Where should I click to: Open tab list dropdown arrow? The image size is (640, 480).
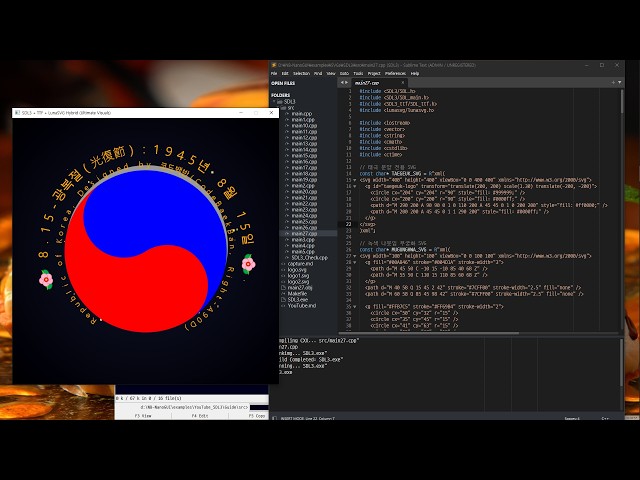click(620, 82)
